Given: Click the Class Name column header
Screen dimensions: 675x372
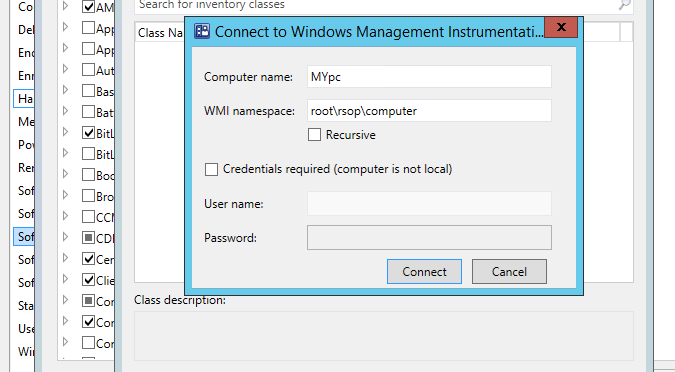Looking at the screenshot, I should tap(160, 33).
